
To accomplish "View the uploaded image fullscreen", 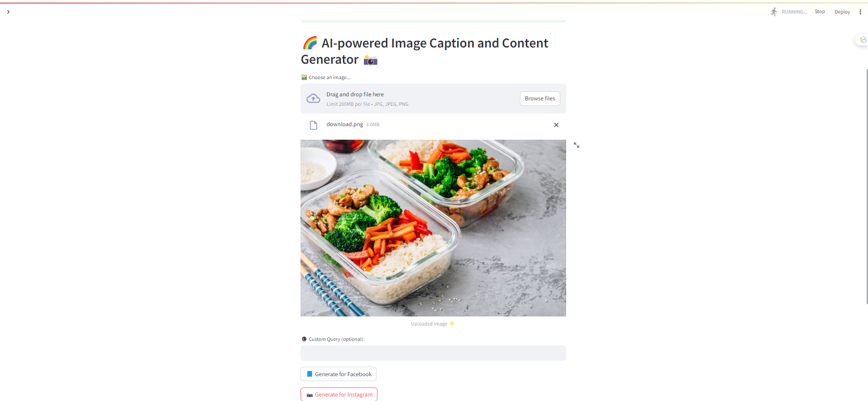I will [x=577, y=145].
